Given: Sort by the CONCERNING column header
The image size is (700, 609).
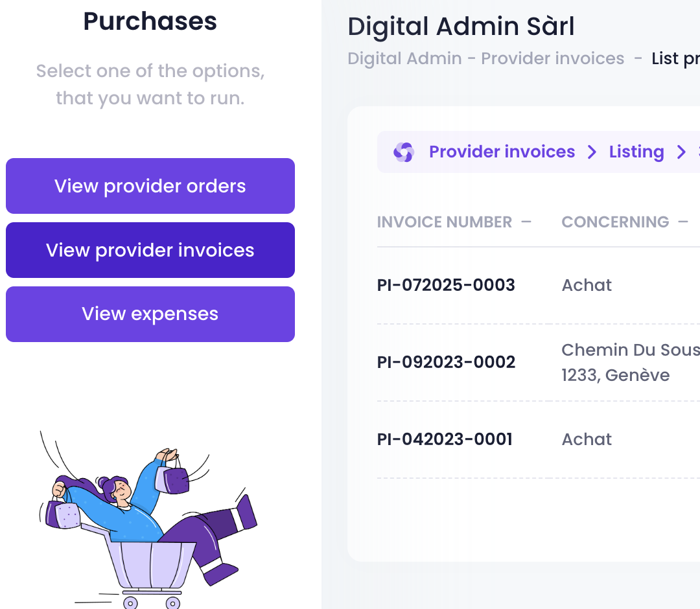Looking at the screenshot, I should (x=615, y=222).
